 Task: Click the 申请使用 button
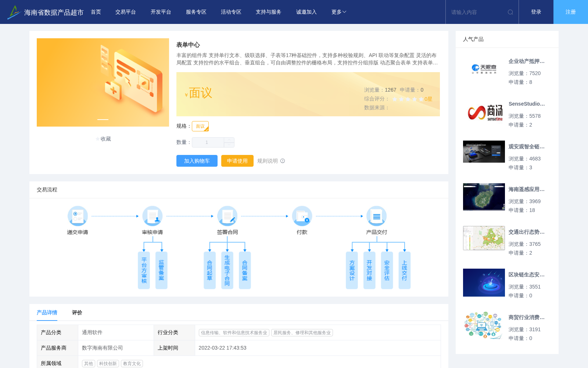(237, 161)
